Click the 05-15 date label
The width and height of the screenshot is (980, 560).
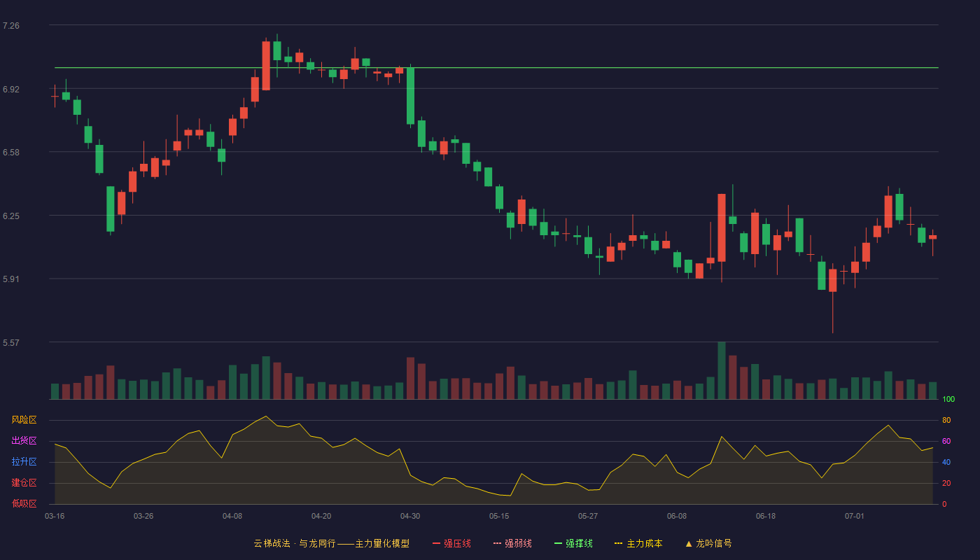pos(499,516)
